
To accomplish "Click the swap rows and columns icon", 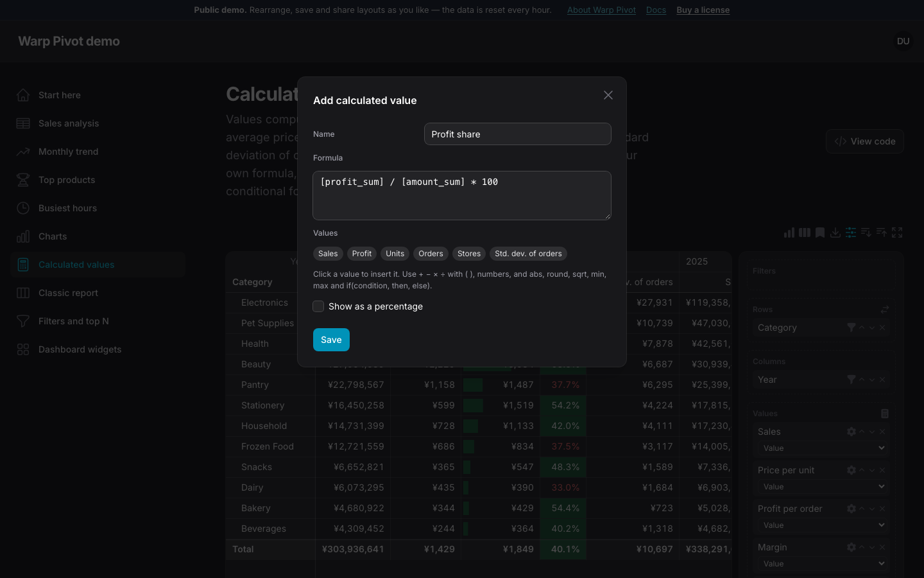I will click(885, 310).
